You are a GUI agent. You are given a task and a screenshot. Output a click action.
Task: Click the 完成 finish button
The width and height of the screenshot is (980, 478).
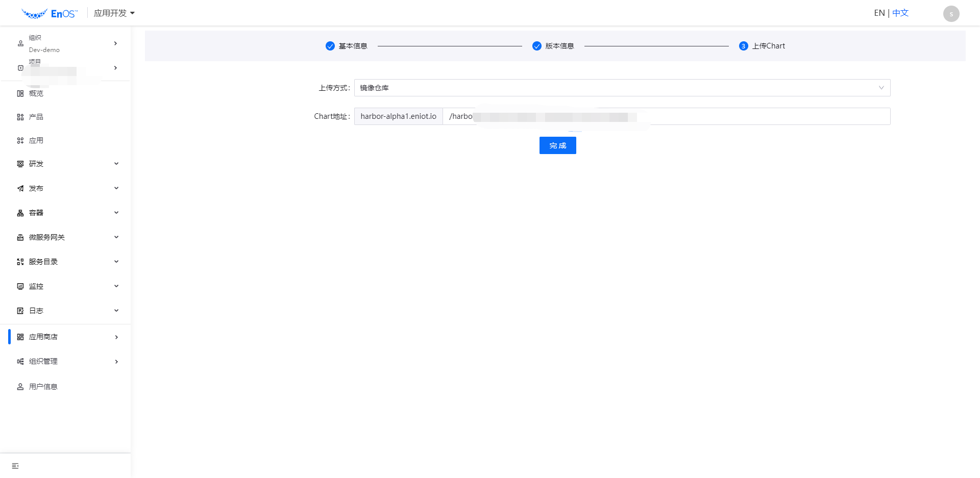click(557, 145)
